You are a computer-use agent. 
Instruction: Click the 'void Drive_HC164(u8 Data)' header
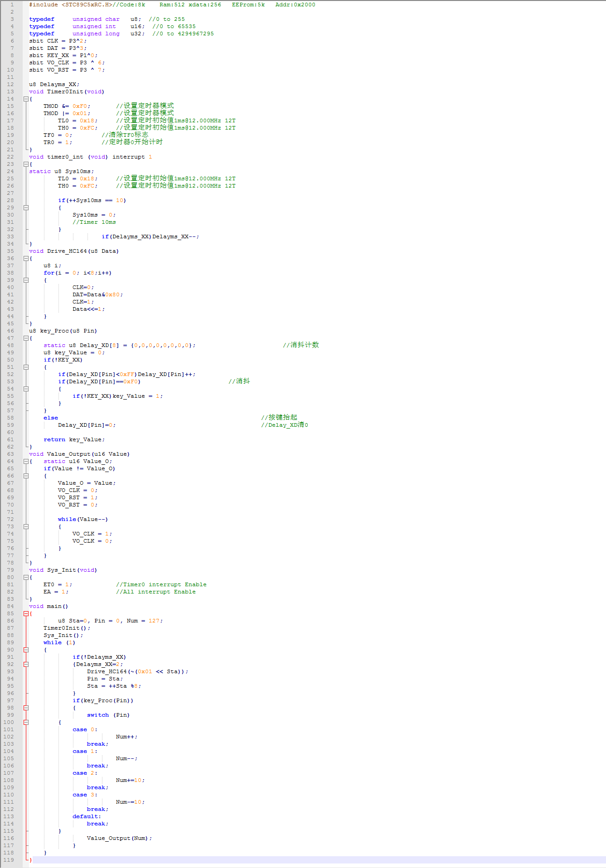tap(74, 251)
